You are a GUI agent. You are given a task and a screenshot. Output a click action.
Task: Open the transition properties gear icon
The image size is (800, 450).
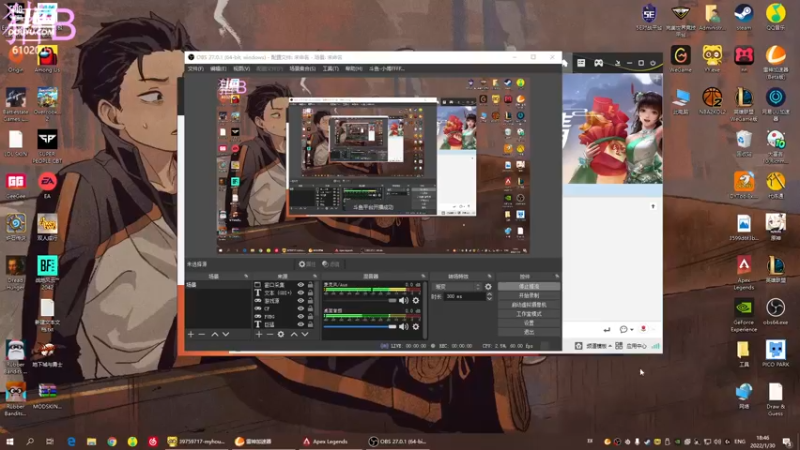coord(488,287)
